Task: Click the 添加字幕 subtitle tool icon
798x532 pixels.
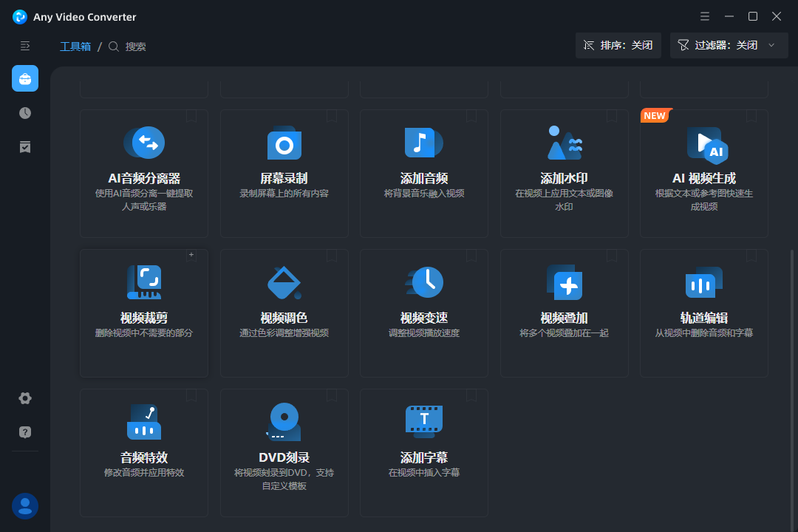Action: coord(424,421)
